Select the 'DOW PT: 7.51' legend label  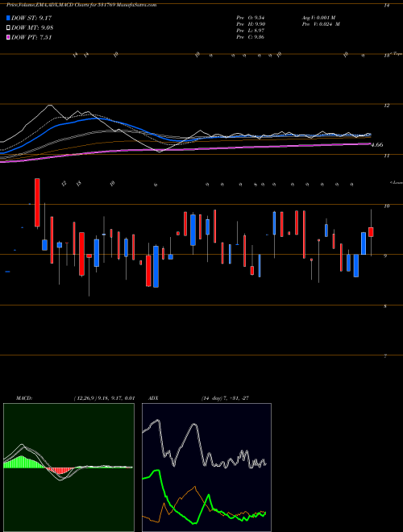(31, 38)
